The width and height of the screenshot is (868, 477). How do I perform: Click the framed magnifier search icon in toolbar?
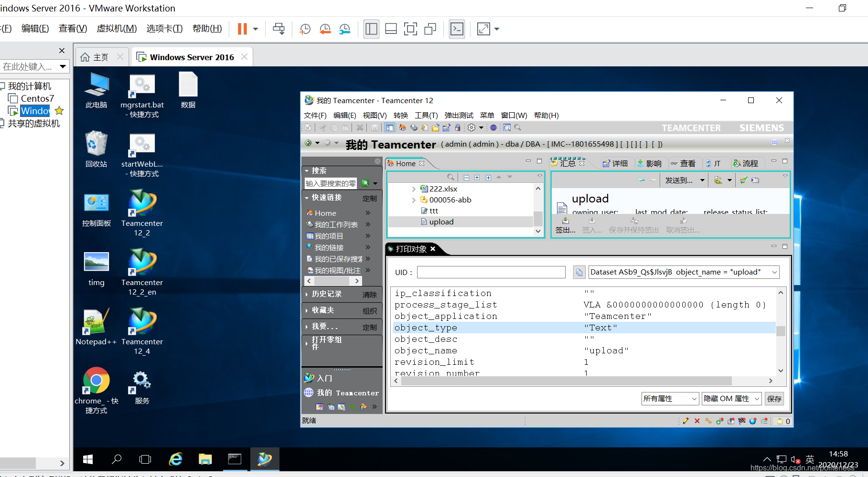click(x=507, y=127)
